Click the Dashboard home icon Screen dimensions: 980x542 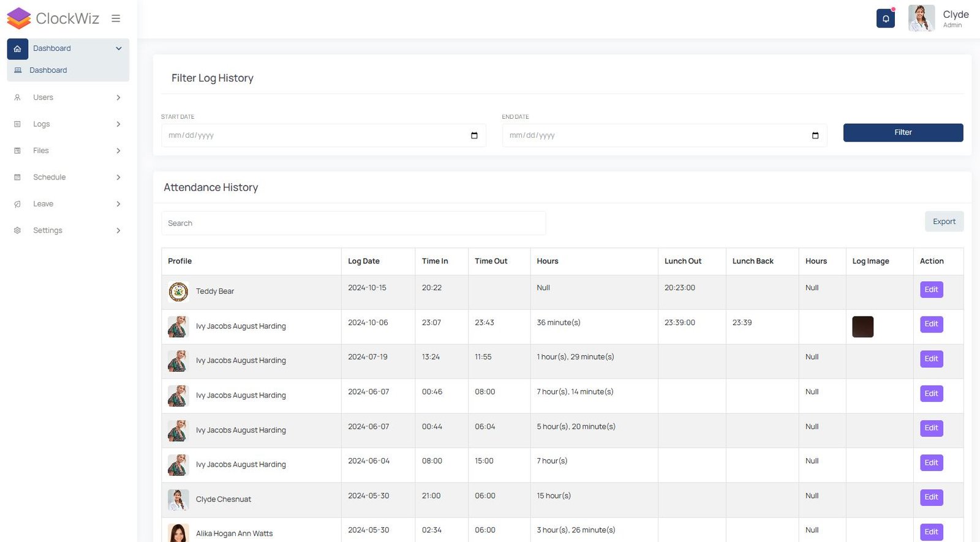point(17,48)
